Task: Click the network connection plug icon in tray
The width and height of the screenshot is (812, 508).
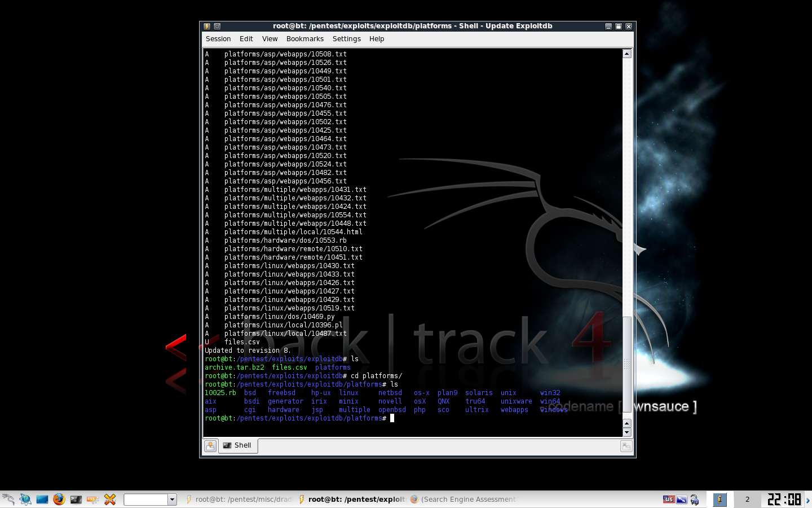Action: click(695, 499)
